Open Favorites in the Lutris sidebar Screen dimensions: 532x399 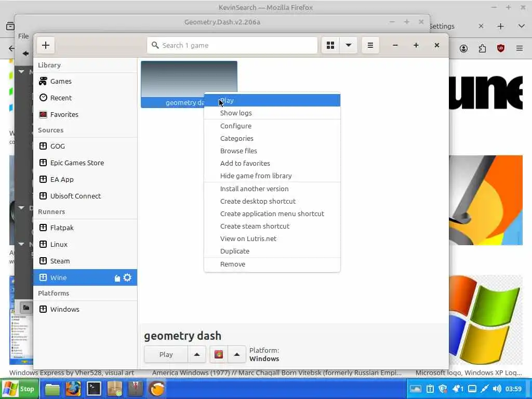[85, 114]
